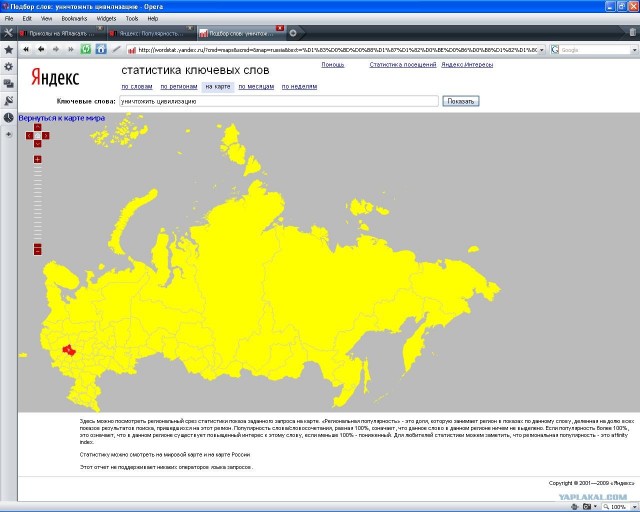The width and height of the screenshot is (640, 512).
Task: Open search engine dropdown arrow
Action: point(634,50)
